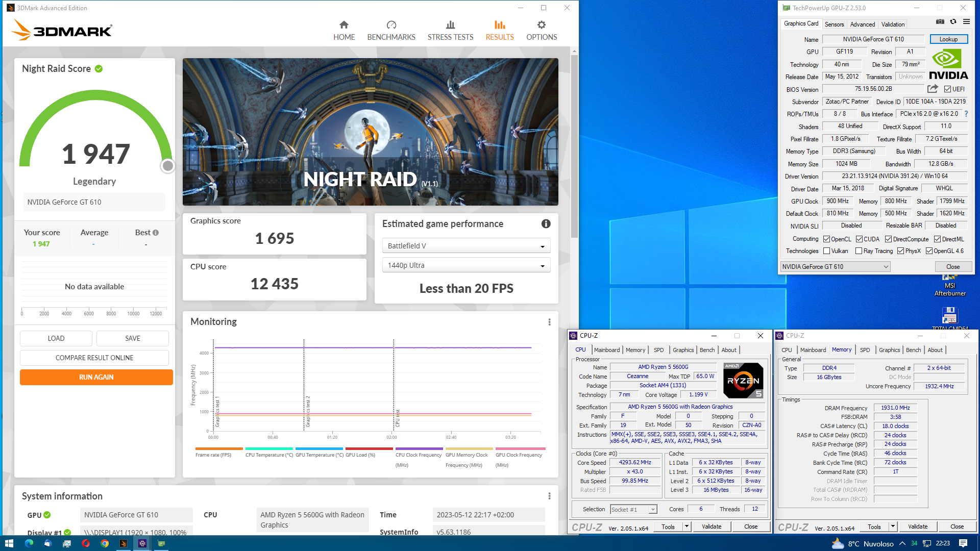
Task: Go to STRESS TESTS in 3DMark
Action: [x=450, y=31]
